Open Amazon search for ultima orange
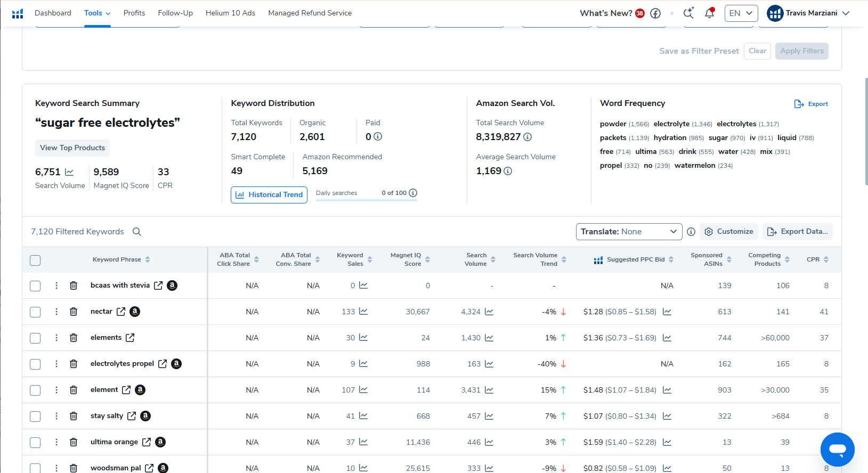This screenshot has width=868, height=473. coord(160,442)
